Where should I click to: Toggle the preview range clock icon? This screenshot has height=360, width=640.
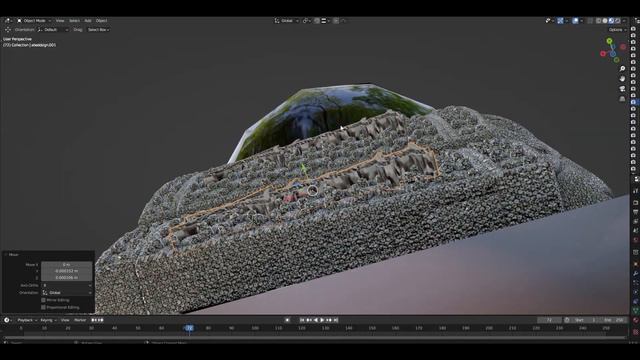(x=567, y=320)
